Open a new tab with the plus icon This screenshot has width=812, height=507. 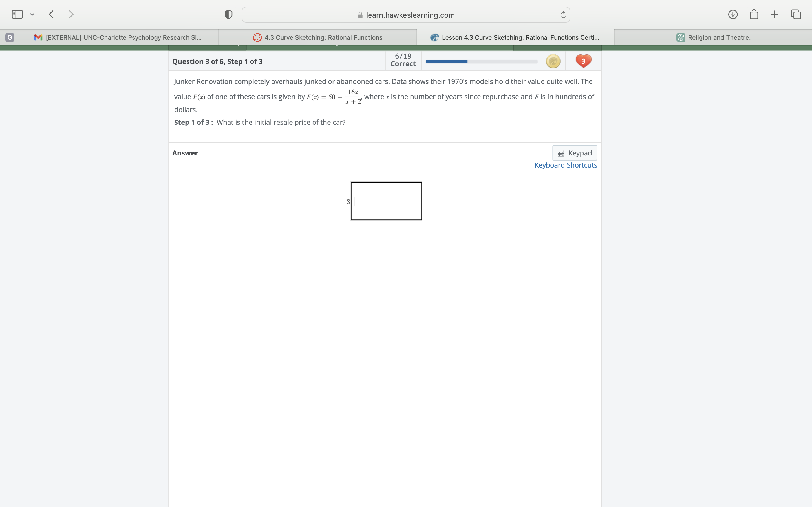tap(775, 14)
